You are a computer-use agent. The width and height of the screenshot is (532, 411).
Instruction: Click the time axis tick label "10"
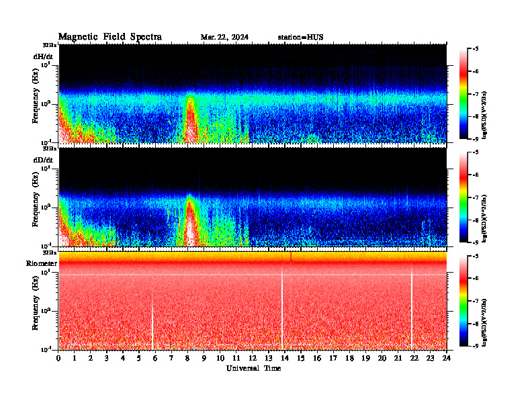[x=220, y=358]
